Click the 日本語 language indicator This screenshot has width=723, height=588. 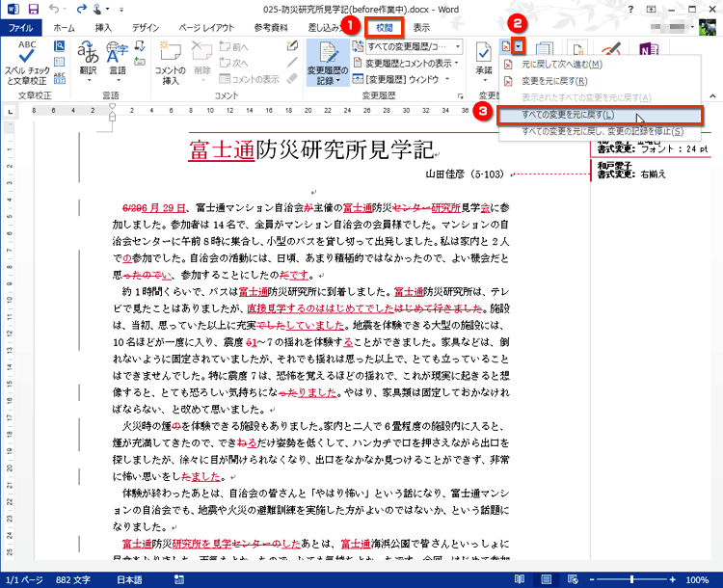point(129,579)
